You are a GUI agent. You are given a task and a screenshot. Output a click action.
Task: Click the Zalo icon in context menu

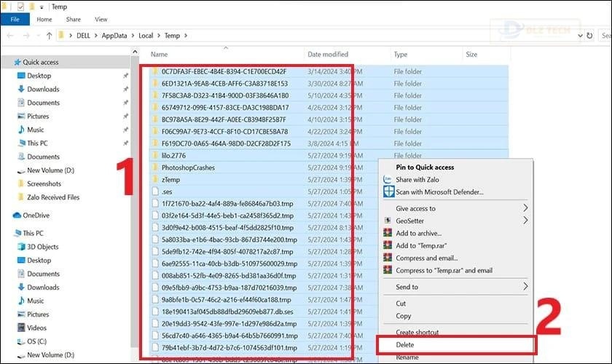click(387, 180)
